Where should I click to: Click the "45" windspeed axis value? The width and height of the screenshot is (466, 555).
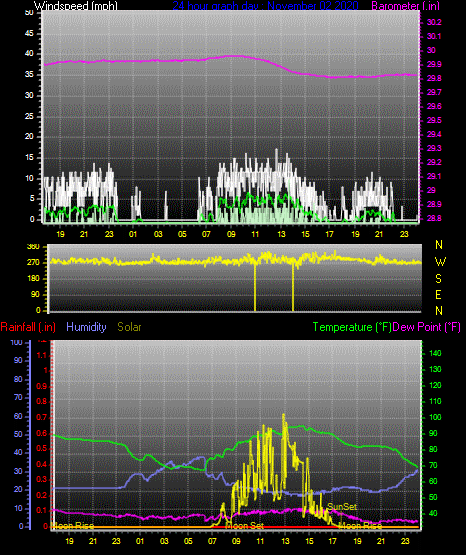click(29, 34)
